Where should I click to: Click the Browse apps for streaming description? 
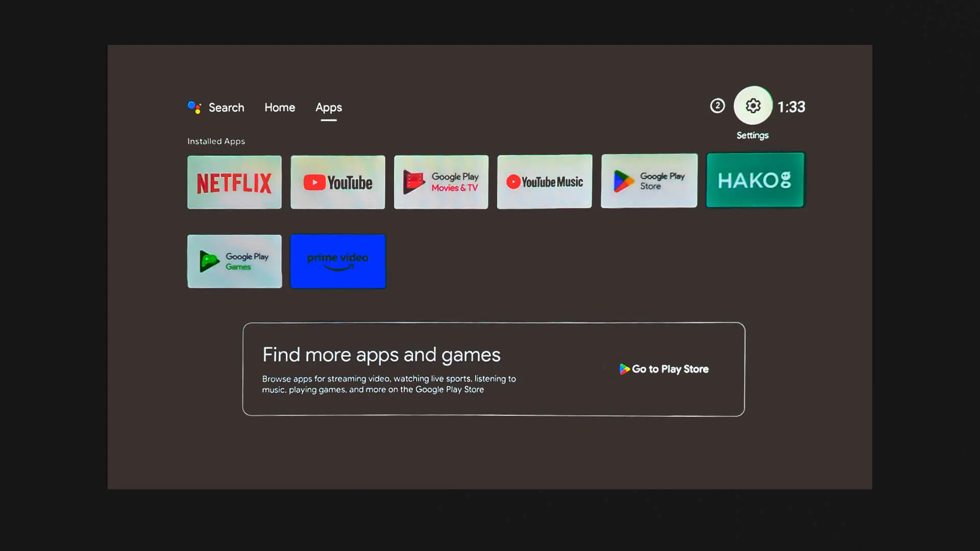coord(389,384)
